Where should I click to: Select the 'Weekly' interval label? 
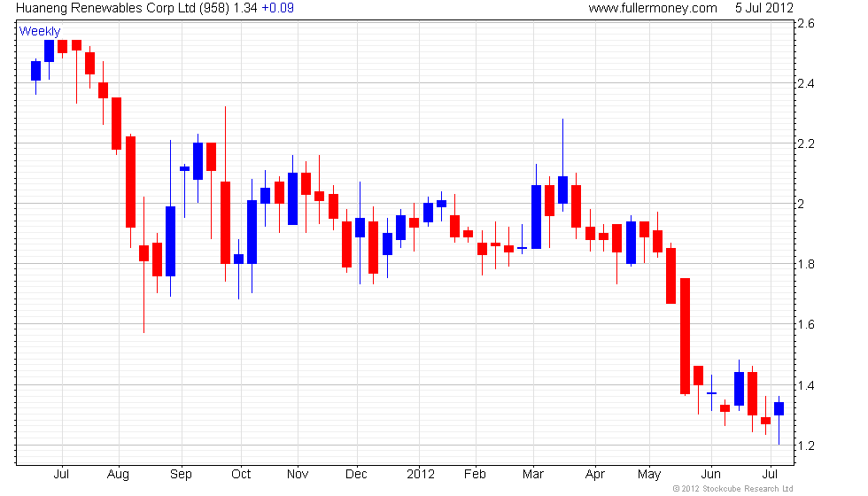click(39, 31)
